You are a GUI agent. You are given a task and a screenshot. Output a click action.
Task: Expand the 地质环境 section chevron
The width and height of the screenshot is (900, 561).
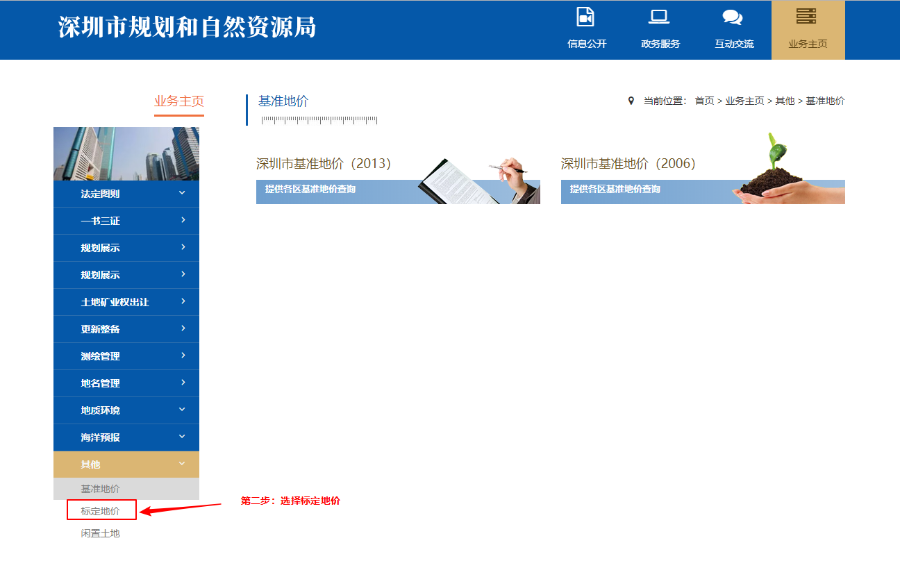pos(182,410)
